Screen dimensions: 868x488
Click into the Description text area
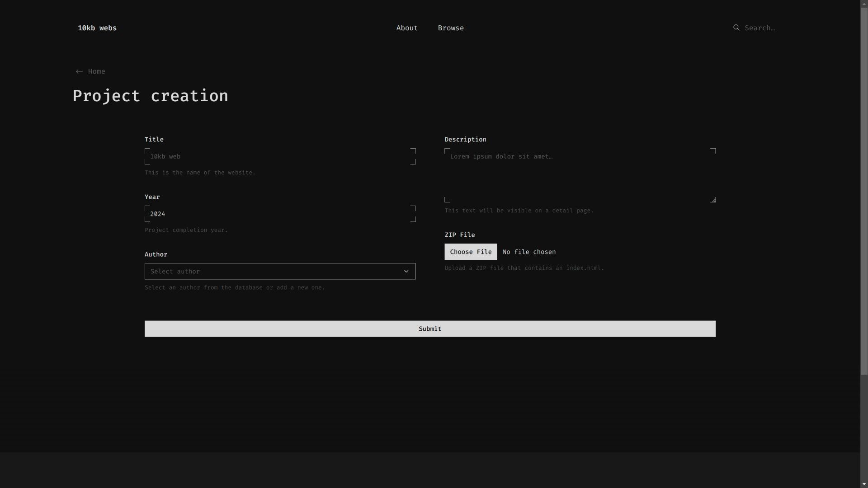point(580,175)
